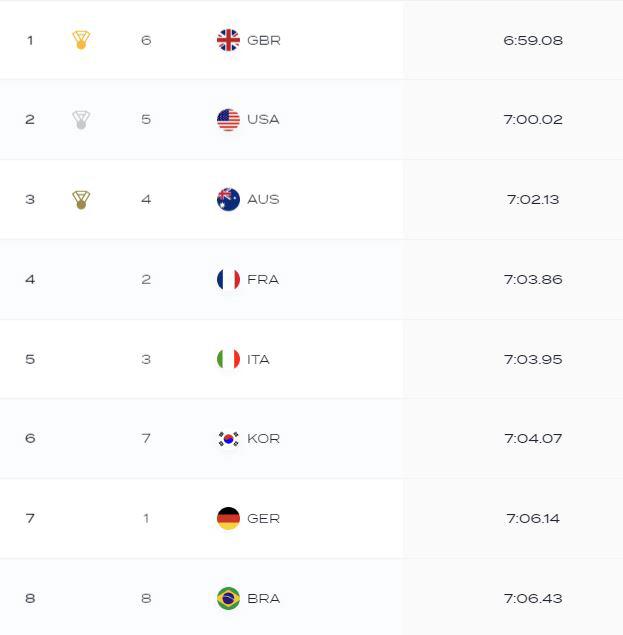Open the USA team name link
623x635 pixels.
click(263, 119)
